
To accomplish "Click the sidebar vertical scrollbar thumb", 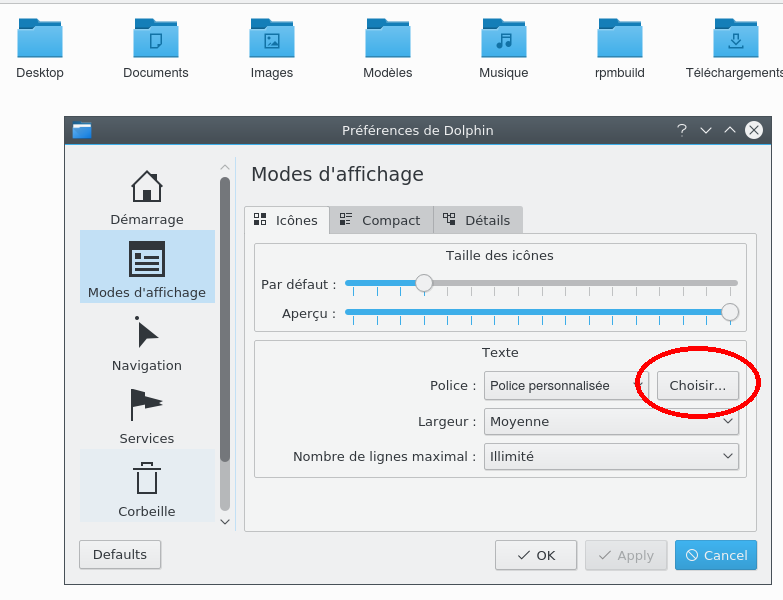I will pyautogui.click(x=225, y=319).
